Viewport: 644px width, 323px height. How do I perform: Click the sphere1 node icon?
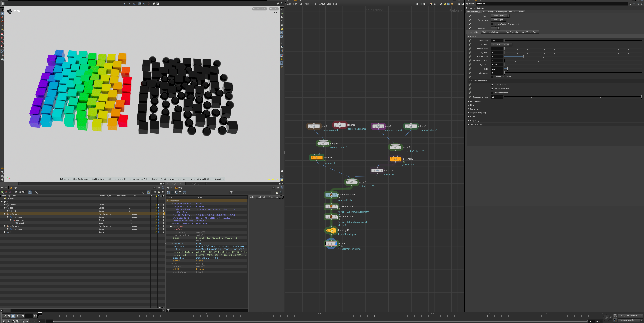tap(340, 125)
